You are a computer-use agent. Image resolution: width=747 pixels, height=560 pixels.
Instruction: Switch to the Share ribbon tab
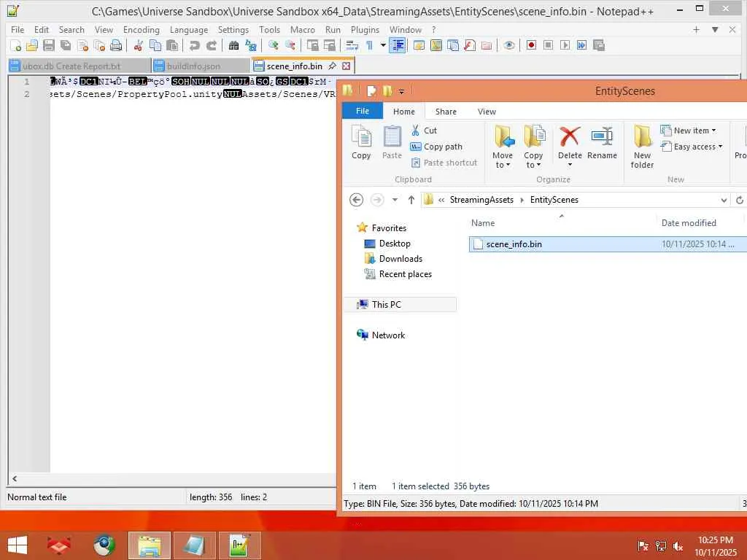click(x=446, y=112)
